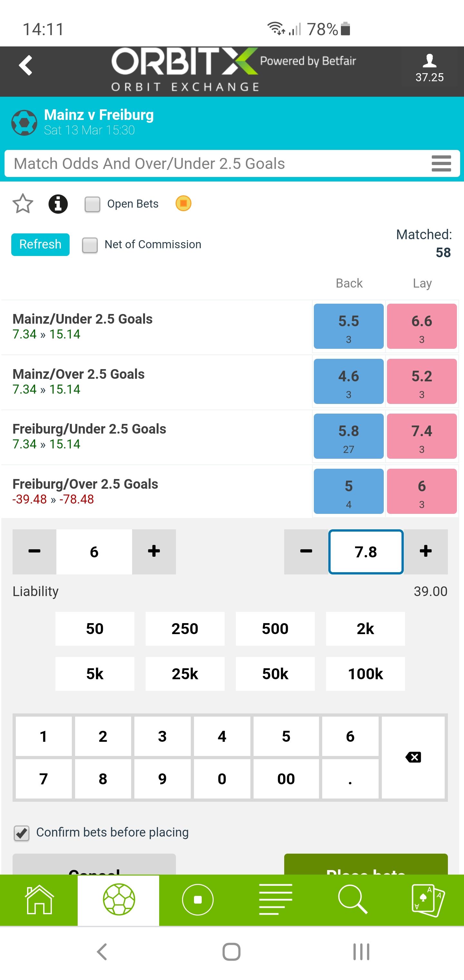The width and height of the screenshot is (464, 980).
Task: Go to Home in bottom bar
Action: pyautogui.click(x=39, y=900)
